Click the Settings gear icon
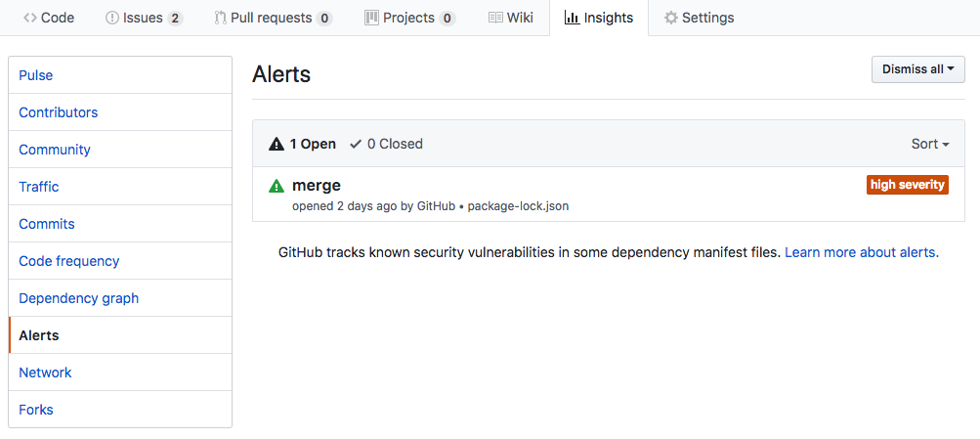 point(670,18)
